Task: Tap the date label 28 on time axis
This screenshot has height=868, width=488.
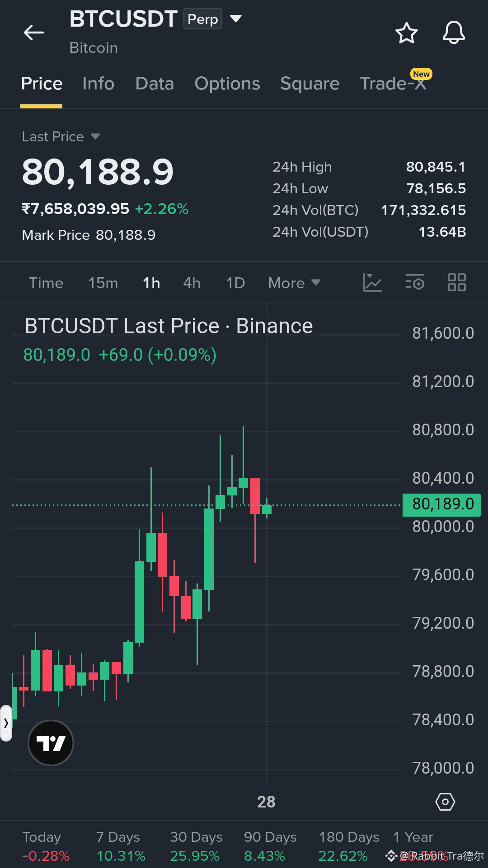Action: [266, 802]
